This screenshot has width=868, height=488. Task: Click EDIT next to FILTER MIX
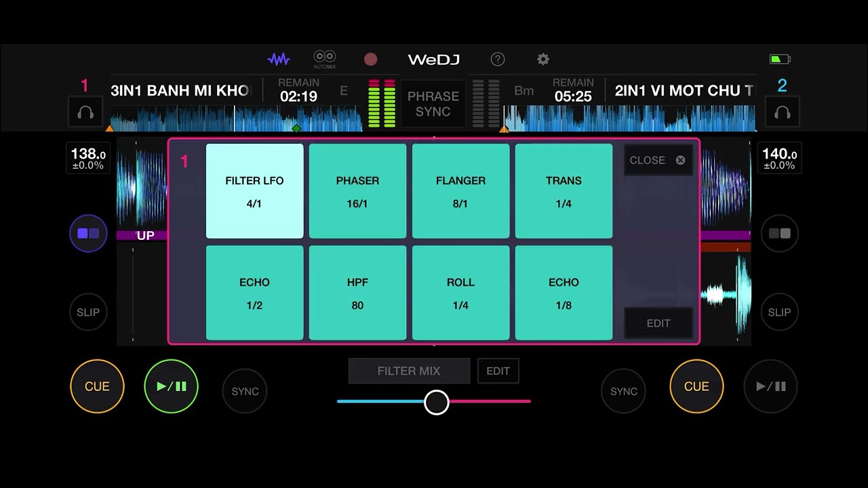pos(498,371)
